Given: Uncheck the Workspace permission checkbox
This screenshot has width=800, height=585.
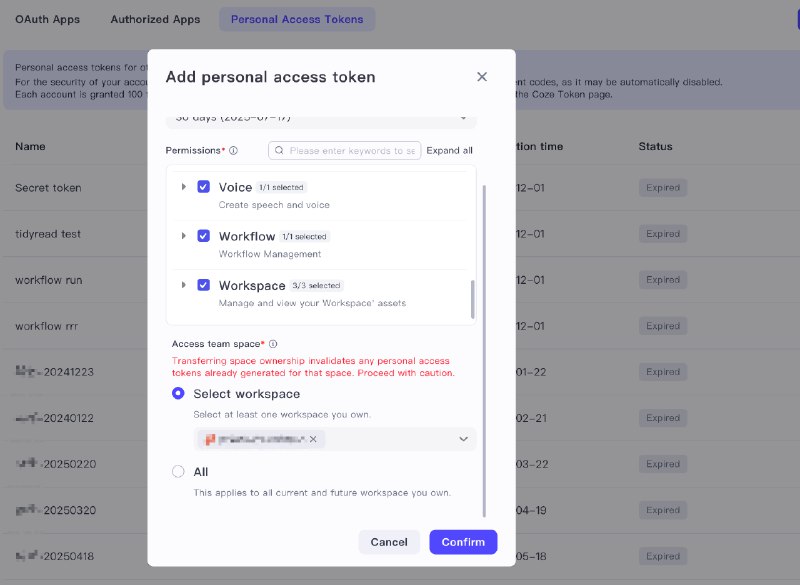Looking at the screenshot, I should pos(204,285).
